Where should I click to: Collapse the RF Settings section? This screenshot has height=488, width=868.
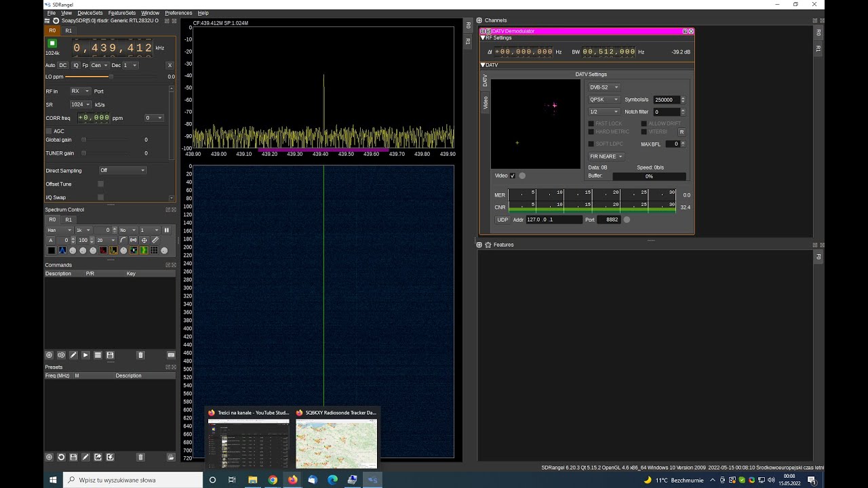click(483, 38)
